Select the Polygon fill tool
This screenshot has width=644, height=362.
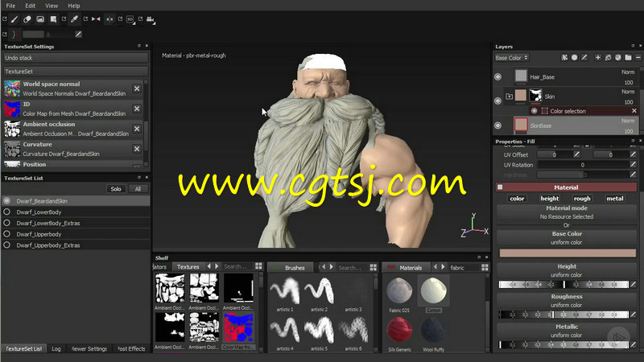pos(53,19)
